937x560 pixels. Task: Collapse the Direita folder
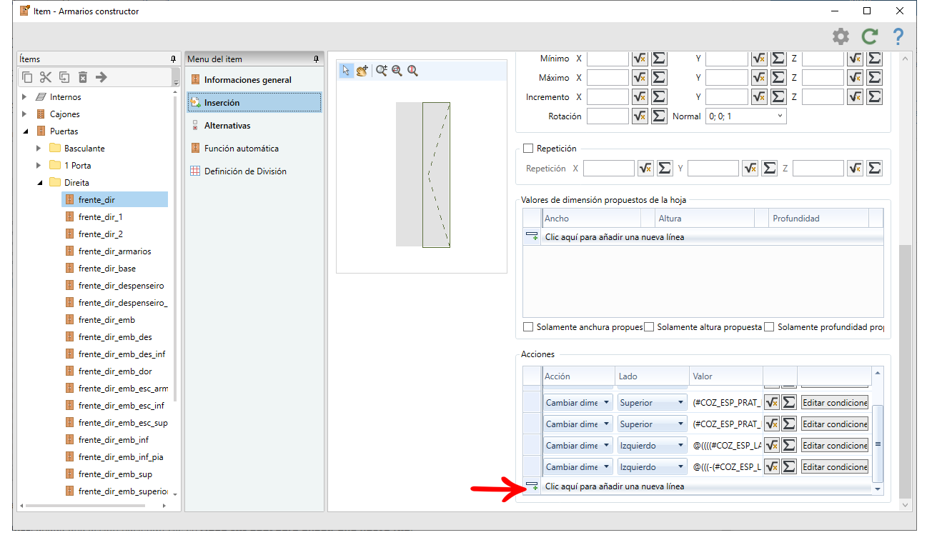39,183
